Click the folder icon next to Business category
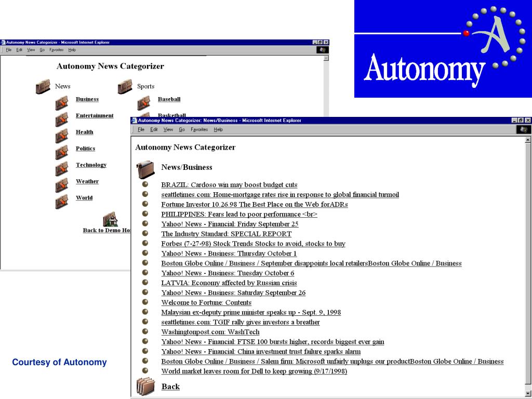This screenshot has height=399, width=532. tap(62, 103)
